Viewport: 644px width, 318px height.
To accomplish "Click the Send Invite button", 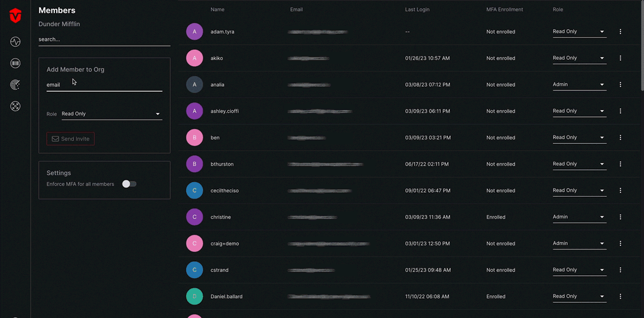I will 71,139.
